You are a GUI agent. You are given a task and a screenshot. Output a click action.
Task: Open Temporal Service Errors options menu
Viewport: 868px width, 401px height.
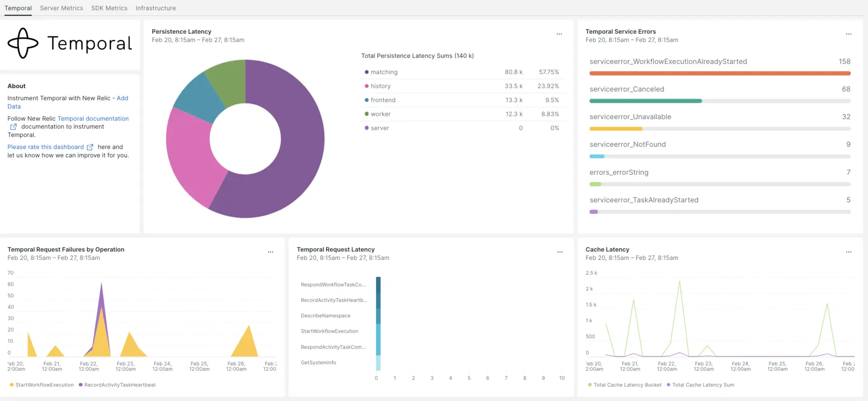[849, 34]
